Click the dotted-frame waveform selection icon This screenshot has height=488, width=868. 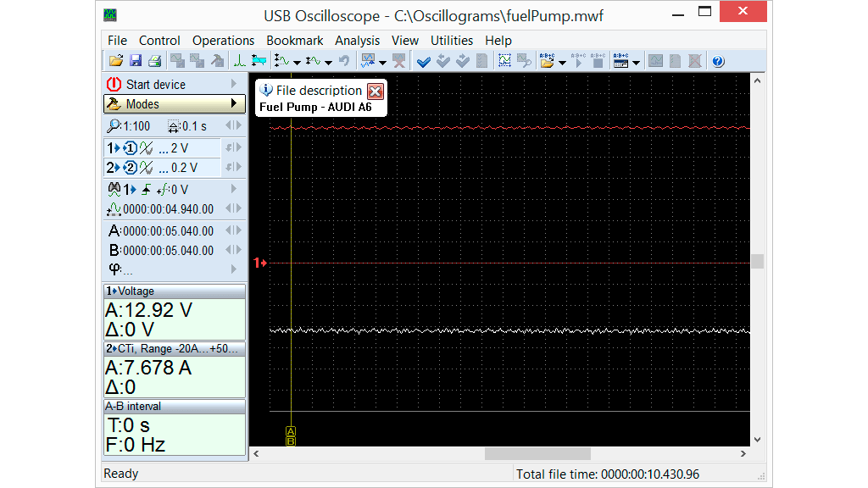[x=504, y=61]
